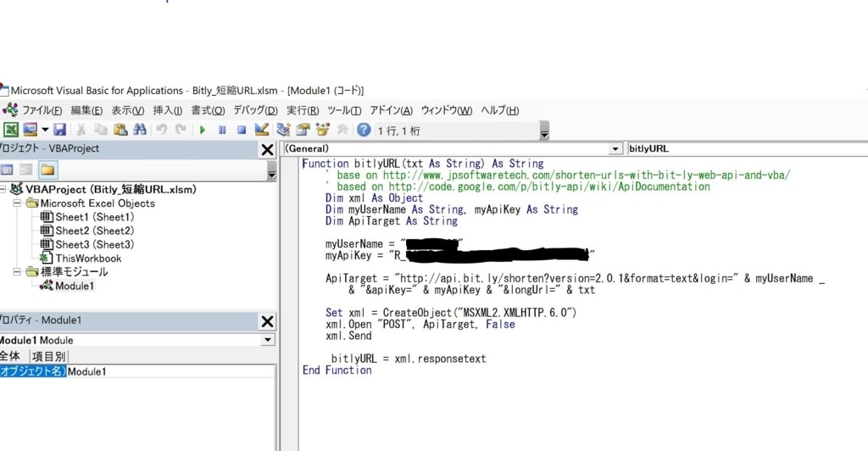Open the アドイン(A) menu

[x=392, y=111]
